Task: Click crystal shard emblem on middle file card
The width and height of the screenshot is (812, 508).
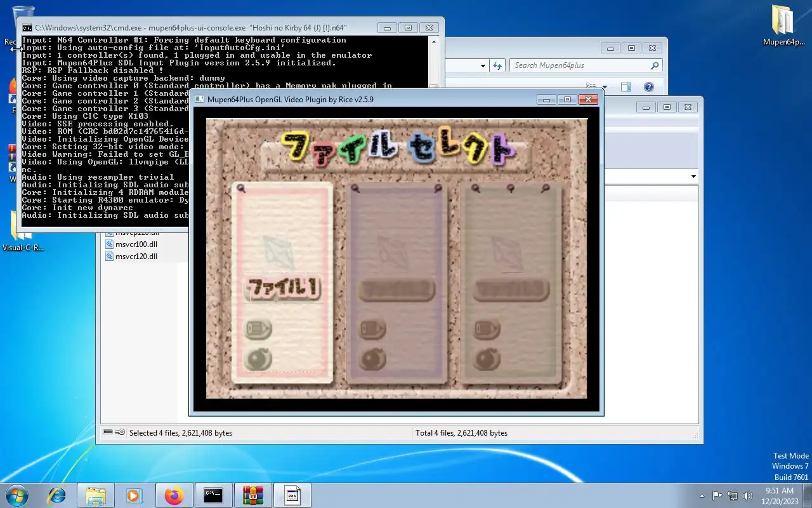Action: 392,251
